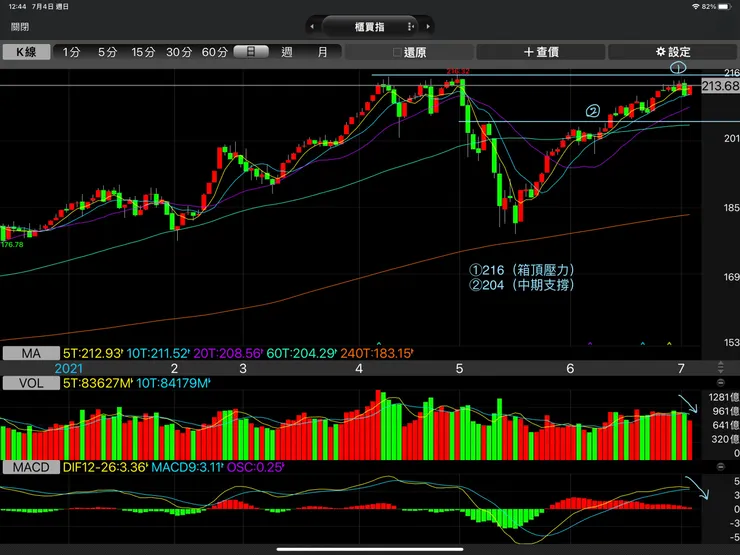
Task: Click the OSC:0.25 value
Action: [x=255, y=467]
